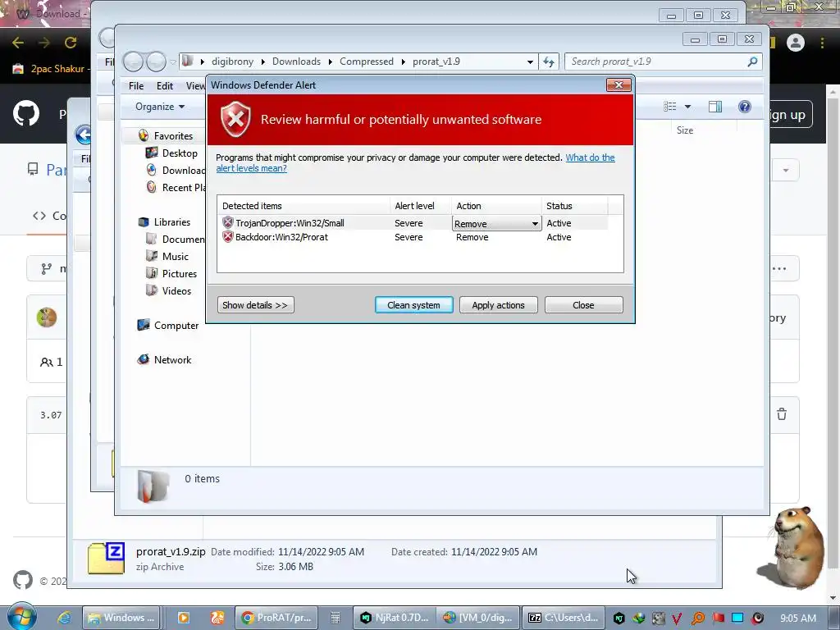Click Compressed segment in address path

click(x=367, y=61)
